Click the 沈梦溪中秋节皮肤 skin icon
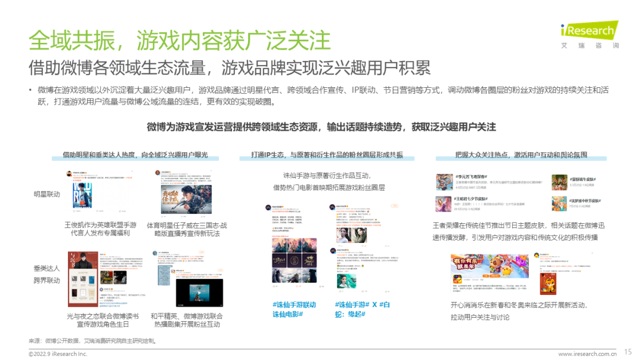The width and height of the screenshot is (644, 363). point(559,204)
